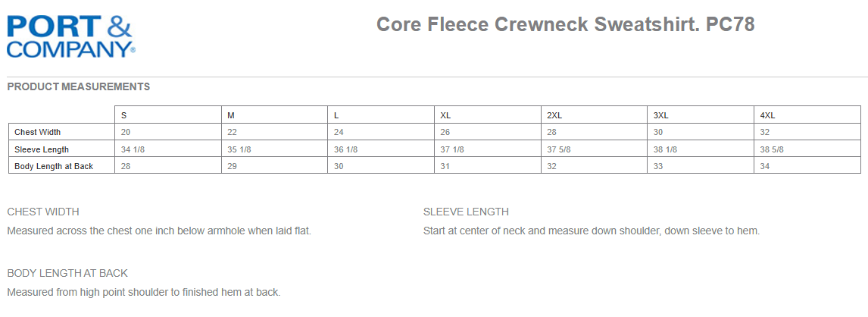Click the Core Fleece Crewneck Sweatshirt title
Viewport: 868px width, 317px height.
pyautogui.click(x=565, y=25)
